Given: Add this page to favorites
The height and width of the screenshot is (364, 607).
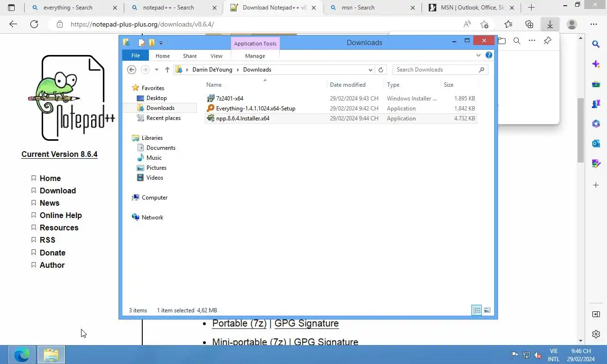Looking at the screenshot, I should [484, 24].
